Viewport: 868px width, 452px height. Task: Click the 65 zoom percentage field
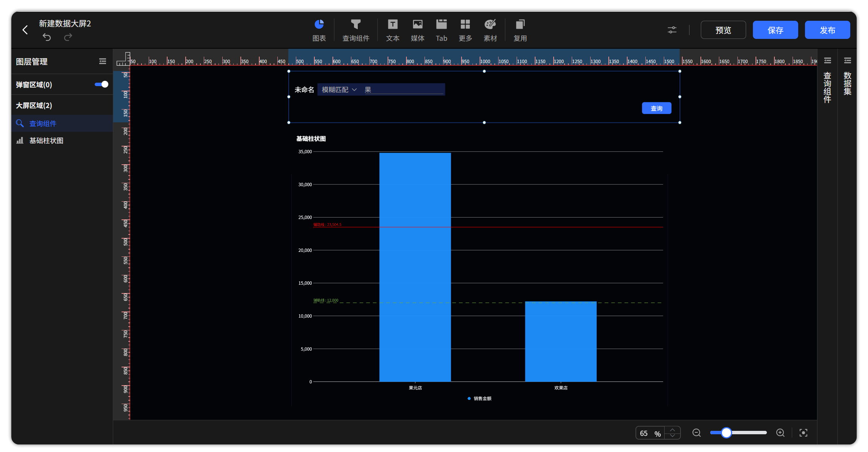[650, 433]
